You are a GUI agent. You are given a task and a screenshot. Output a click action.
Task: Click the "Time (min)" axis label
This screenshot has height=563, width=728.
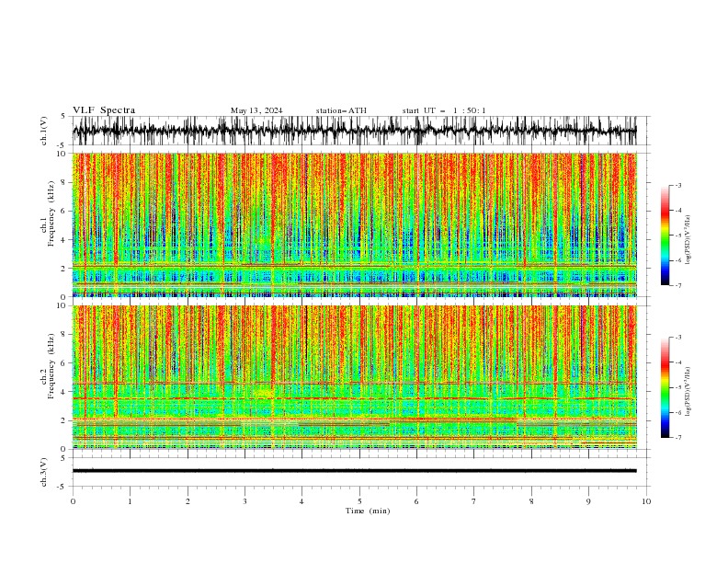tap(368, 511)
